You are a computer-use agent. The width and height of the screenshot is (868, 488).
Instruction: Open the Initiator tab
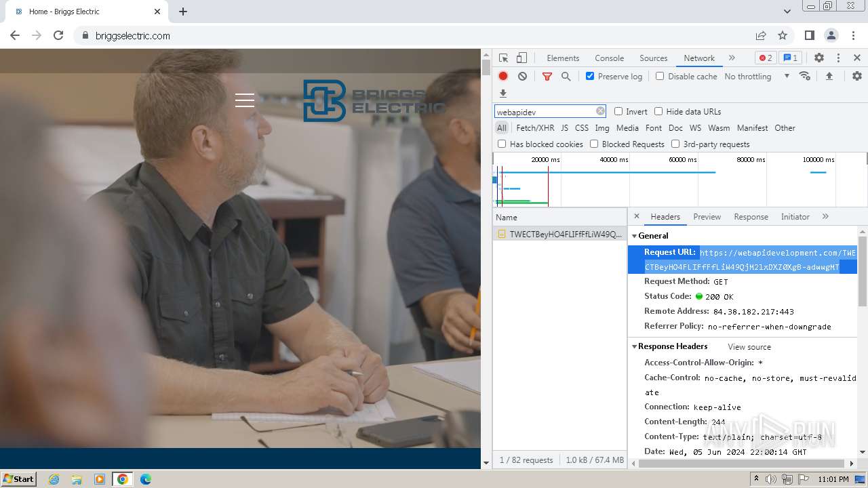[795, 217]
